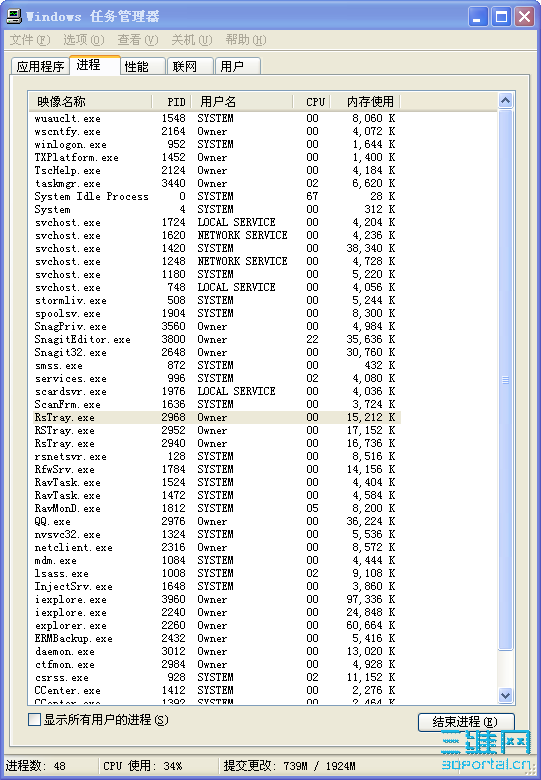541x780 pixels.
Task: Switch to the 应用程序 tab
Action: point(40,67)
